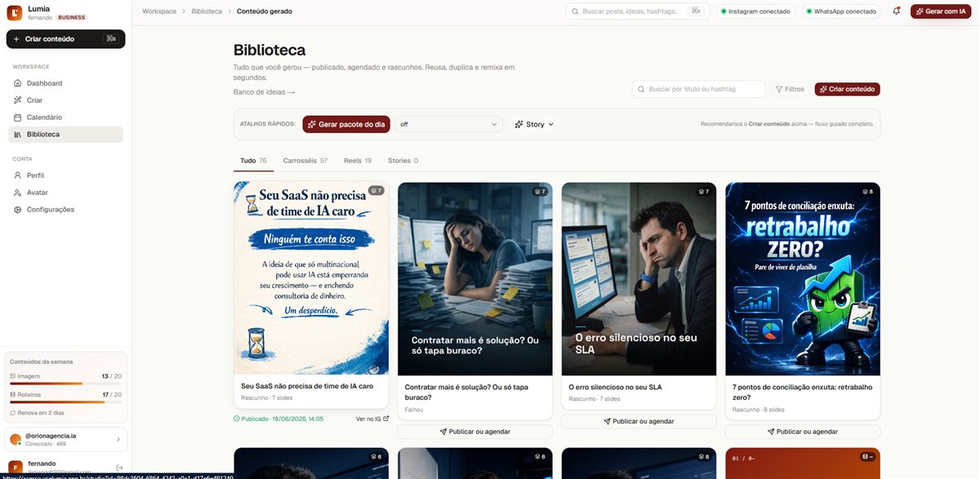Click the top search posts input
The image size is (980, 479).
coord(636,11)
